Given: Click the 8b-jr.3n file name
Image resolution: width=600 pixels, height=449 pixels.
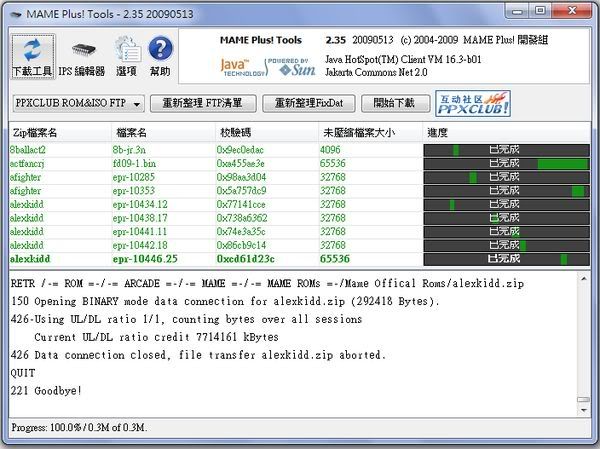Looking at the screenshot, I should (129, 150).
